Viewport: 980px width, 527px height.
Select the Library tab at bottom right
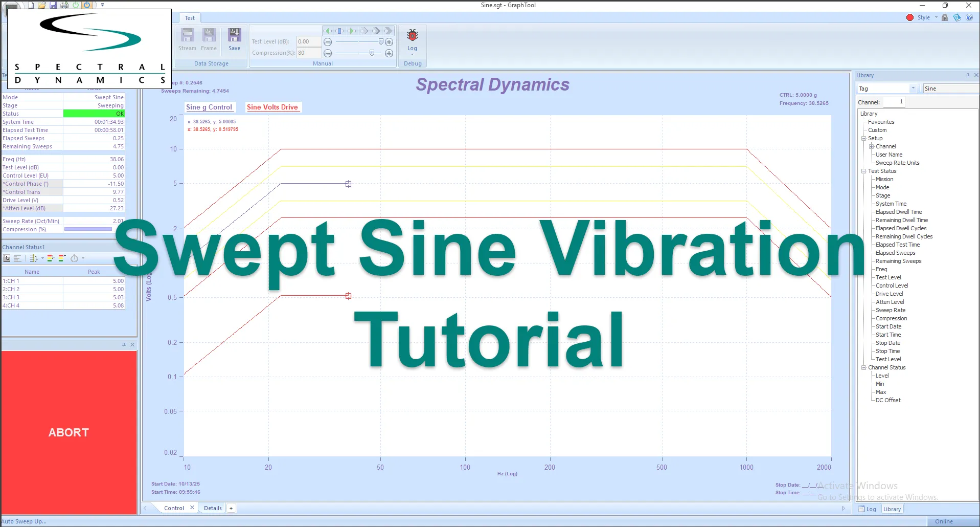(892, 509)
